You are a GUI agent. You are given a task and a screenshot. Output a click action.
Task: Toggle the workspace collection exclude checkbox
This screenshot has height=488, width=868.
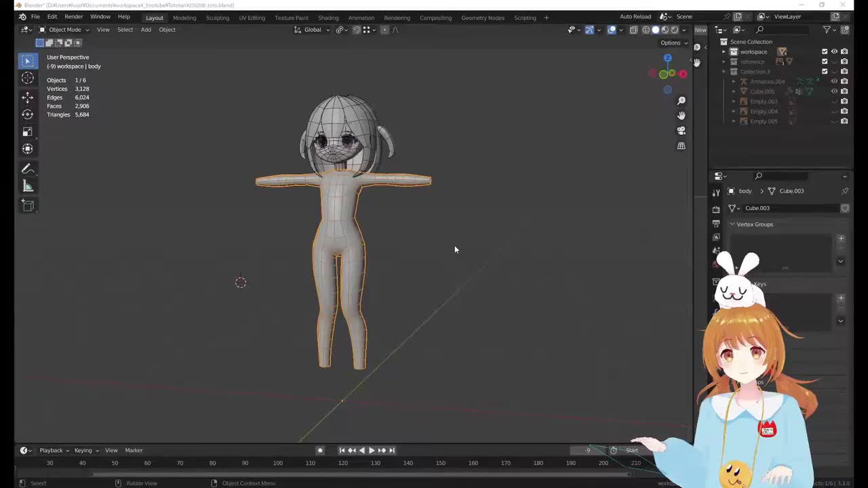pos(825,52)
